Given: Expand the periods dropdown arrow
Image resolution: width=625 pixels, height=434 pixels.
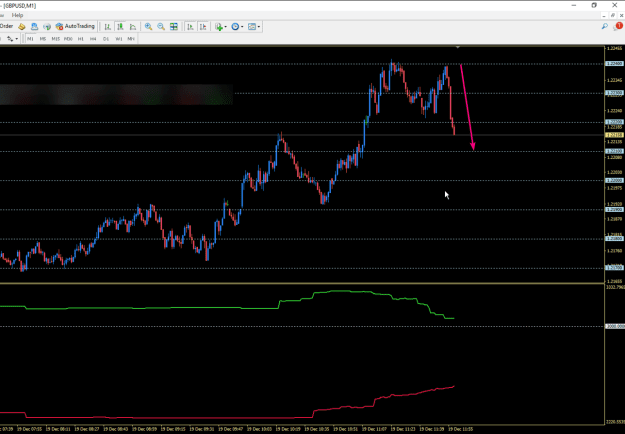Looking at the screenshot, I should pyautogui.click(x=242, y=27).
